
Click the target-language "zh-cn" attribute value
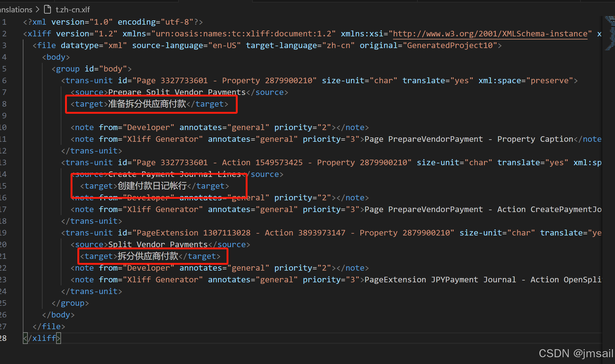[x=338, y=46]
